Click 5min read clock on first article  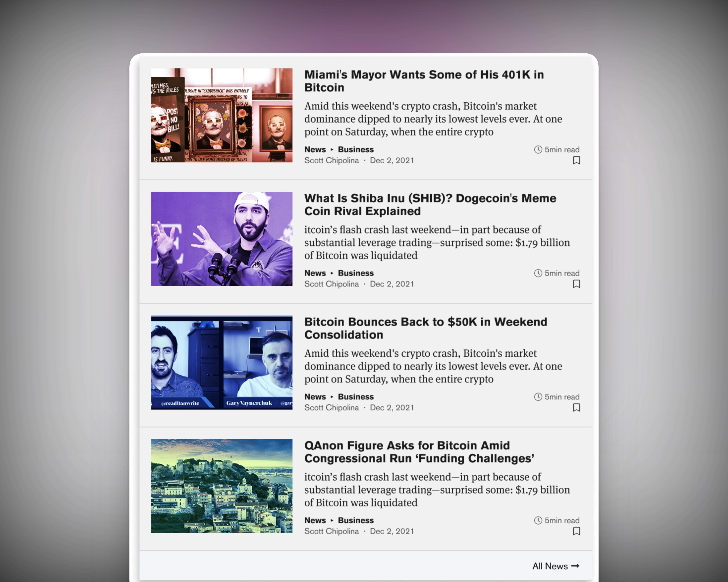[538, 149]
